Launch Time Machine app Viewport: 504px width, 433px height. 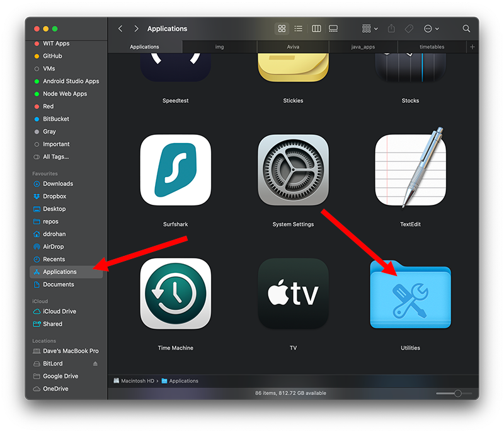[x=175, y=294]
